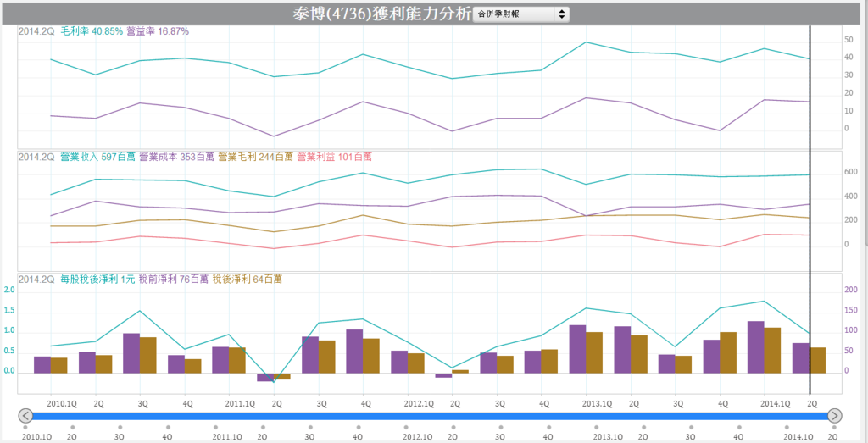Click the 營業收入 597百萬 legend label

click(x=97, y=157)
